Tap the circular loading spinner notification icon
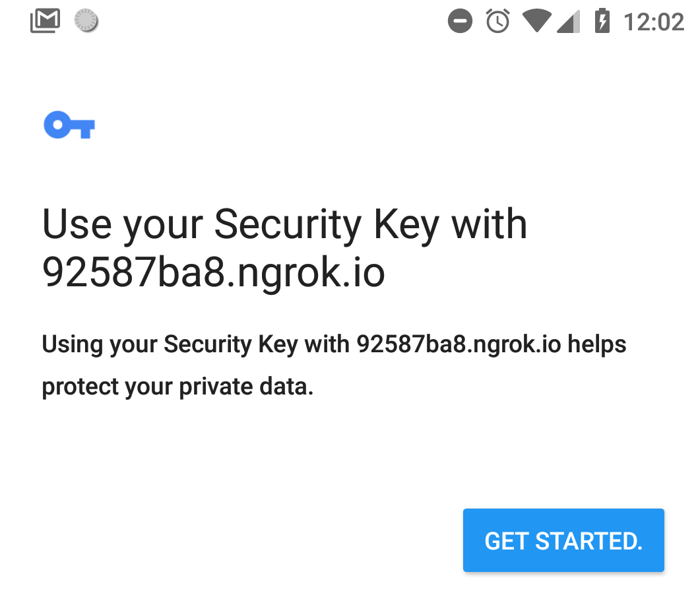 click(86, 22)
